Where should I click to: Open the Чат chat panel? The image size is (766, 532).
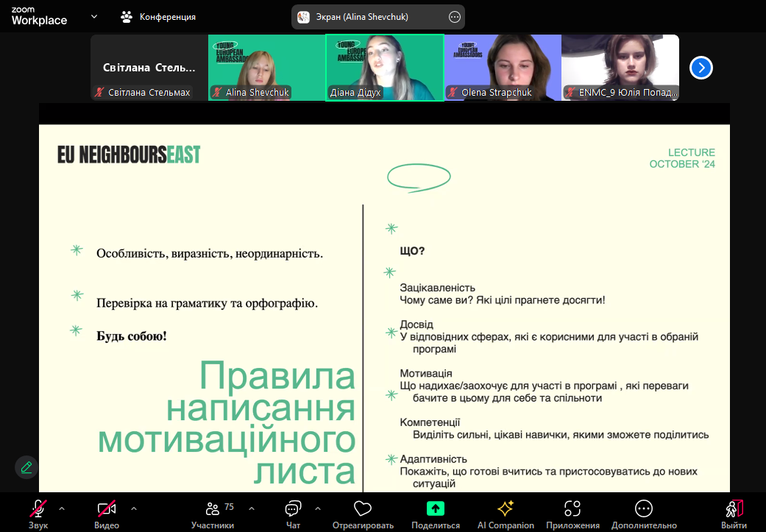pyautogui.click(x=293, y=508)
